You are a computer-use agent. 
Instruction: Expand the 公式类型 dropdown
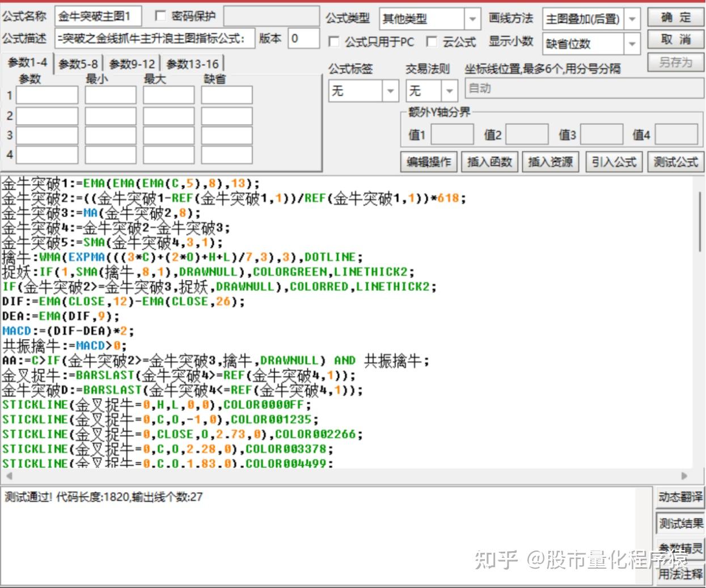[472, 19]
